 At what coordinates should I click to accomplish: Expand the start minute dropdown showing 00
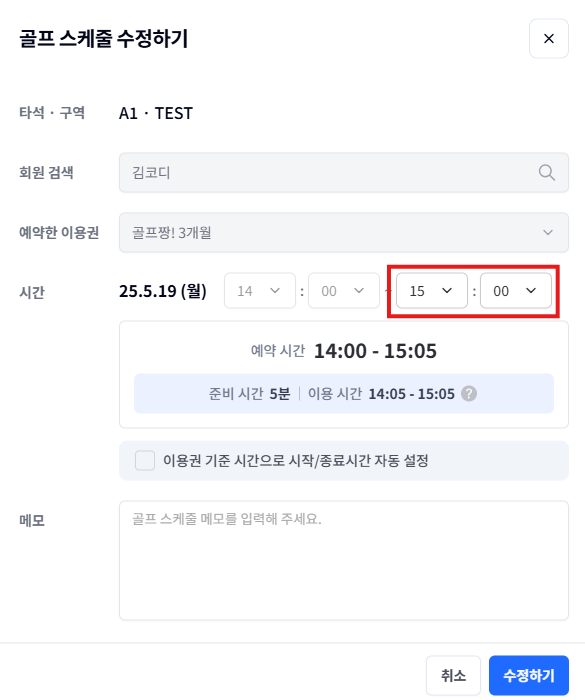point(343,291)
